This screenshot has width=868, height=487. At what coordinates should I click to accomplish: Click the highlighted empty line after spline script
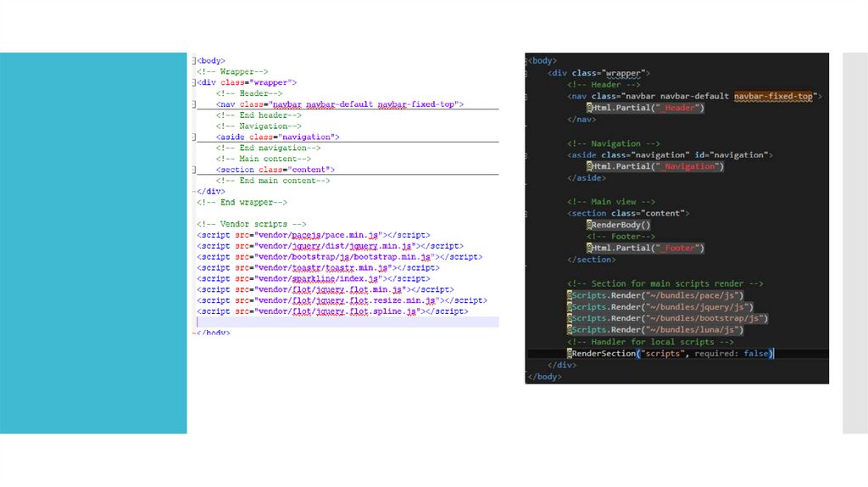[348, 322]
